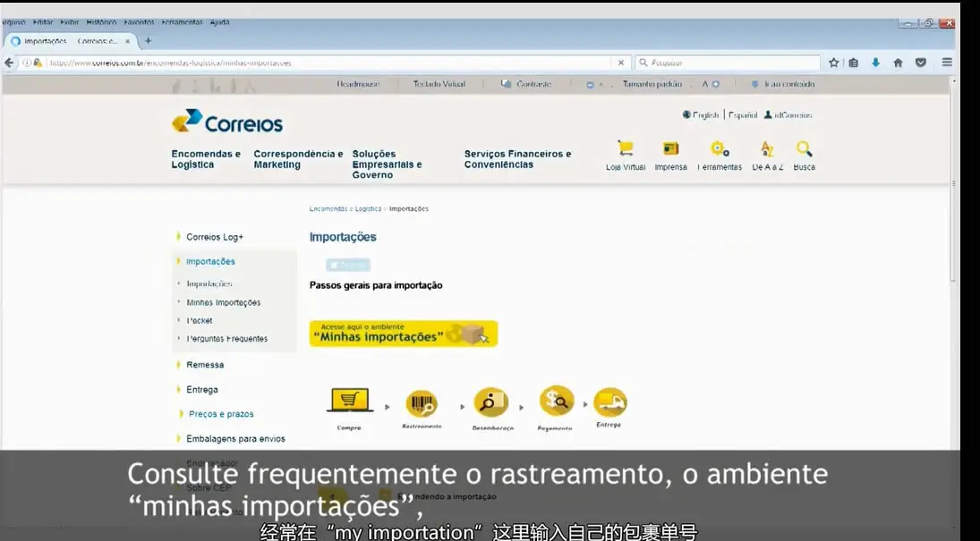Go to browser home icon
980x541 pixels.
899,63
